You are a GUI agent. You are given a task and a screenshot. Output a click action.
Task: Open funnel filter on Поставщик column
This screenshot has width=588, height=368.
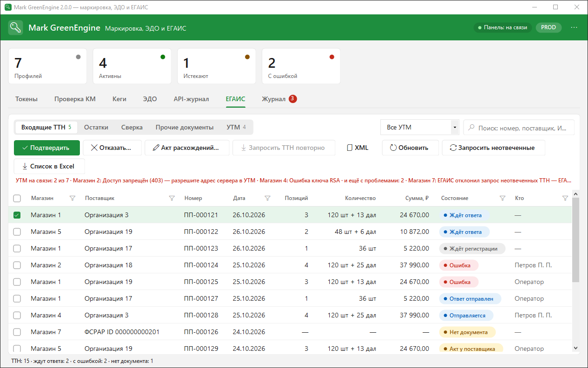[172, 198]
